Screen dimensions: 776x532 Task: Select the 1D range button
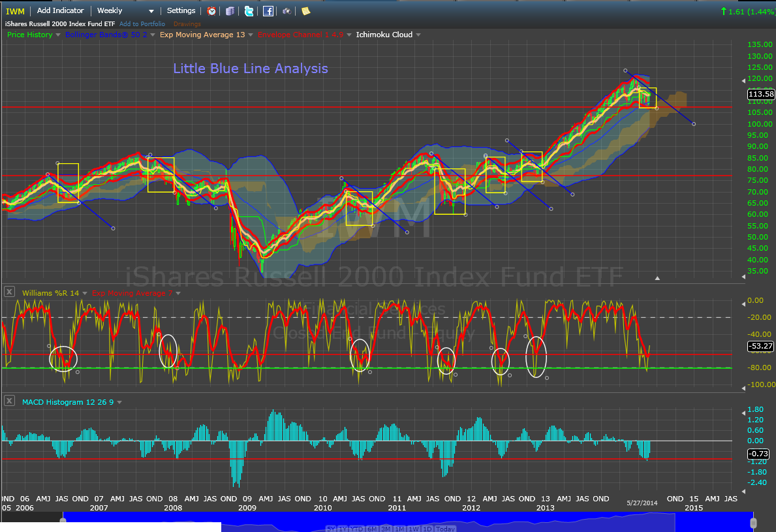coord(427,529)
